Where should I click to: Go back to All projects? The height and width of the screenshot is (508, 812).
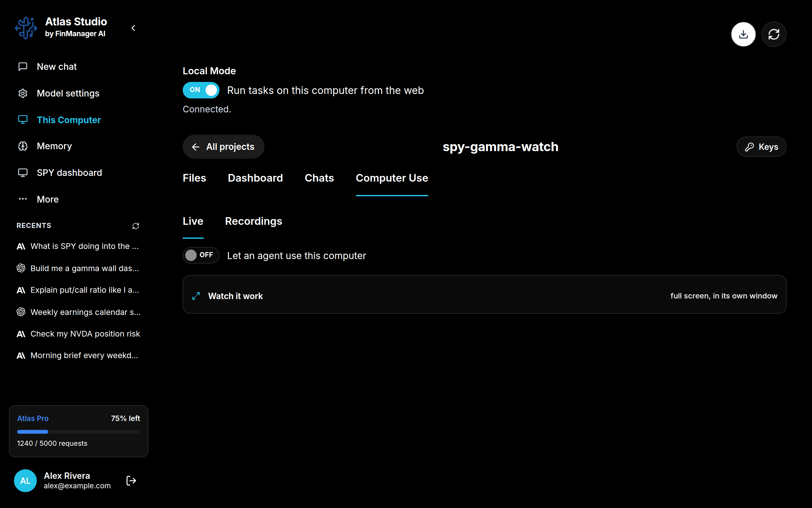click(223, 147)
